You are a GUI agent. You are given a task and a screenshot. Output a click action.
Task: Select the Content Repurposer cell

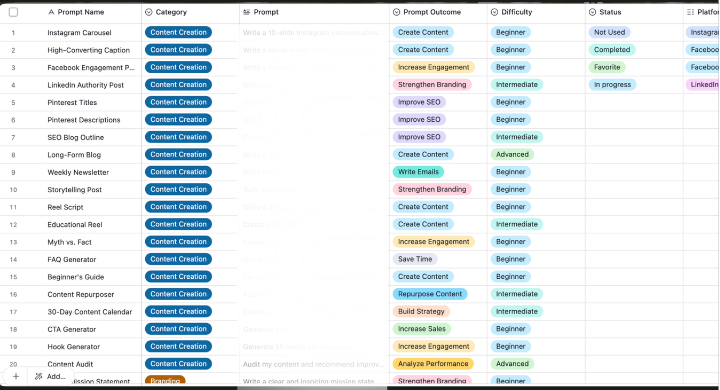(x=81, y=294)
